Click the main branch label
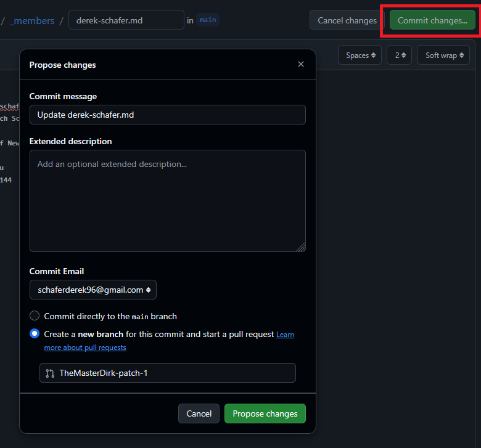 click(208, 20)
